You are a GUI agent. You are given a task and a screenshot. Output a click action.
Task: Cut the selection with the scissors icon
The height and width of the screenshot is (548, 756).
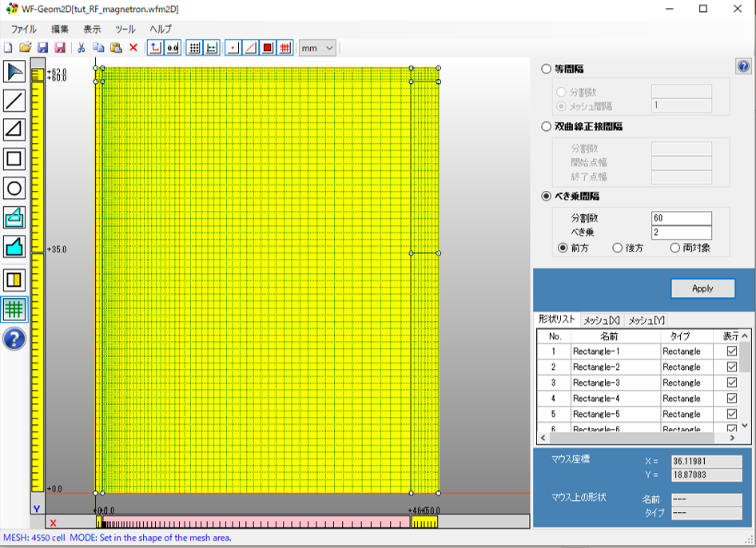tap(81, 48)
